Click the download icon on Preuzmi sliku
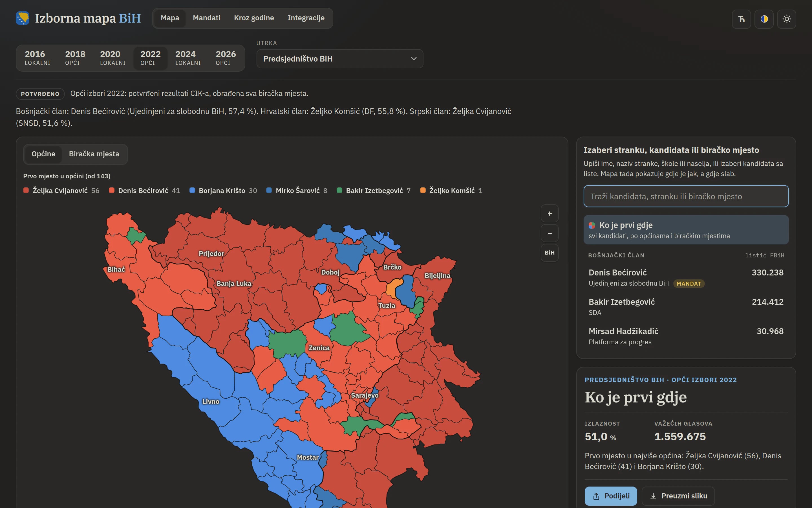This screenshot has height=508, width=812. coord(653,496)
